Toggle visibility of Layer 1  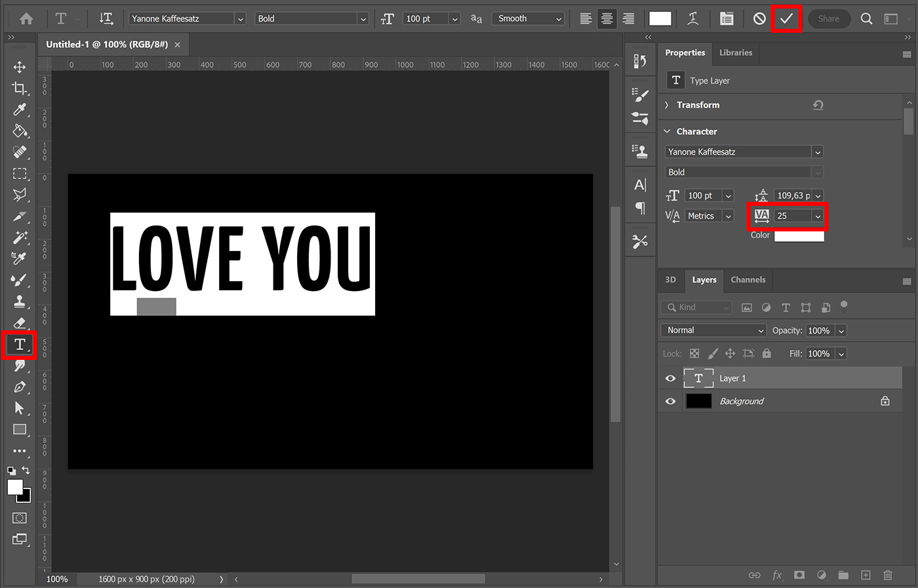[x=670, y=378]
